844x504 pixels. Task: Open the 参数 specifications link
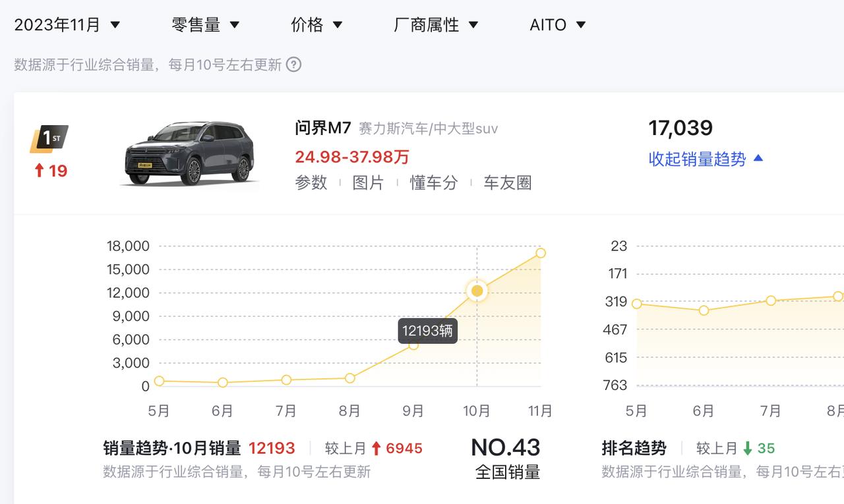coord(311,182)
